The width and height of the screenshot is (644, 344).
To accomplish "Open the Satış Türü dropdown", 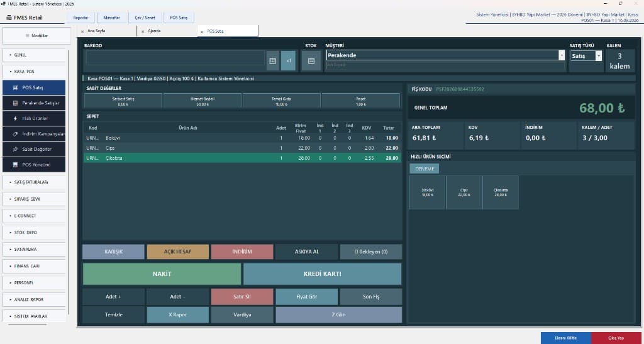I will click(x=586, y=56).
